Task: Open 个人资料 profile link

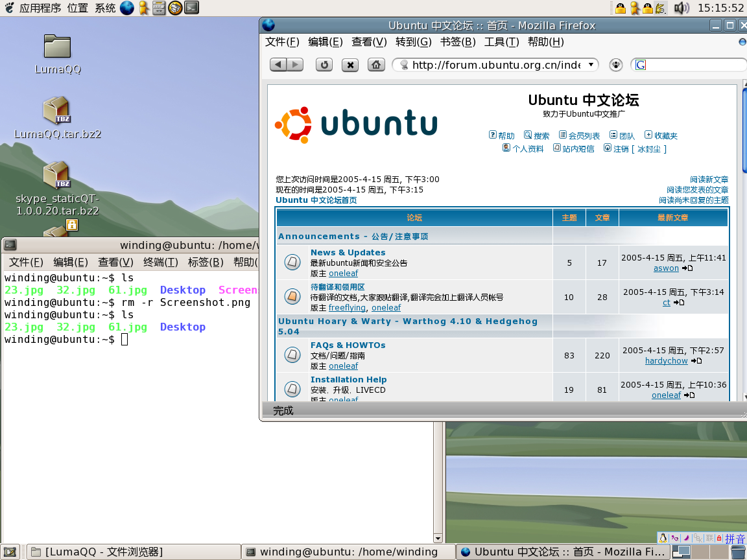Action: (523, 148)
